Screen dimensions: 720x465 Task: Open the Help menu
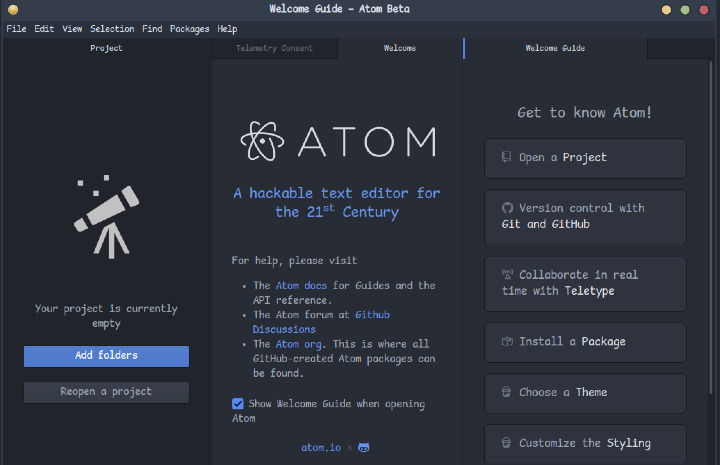(x=227, y=29)
